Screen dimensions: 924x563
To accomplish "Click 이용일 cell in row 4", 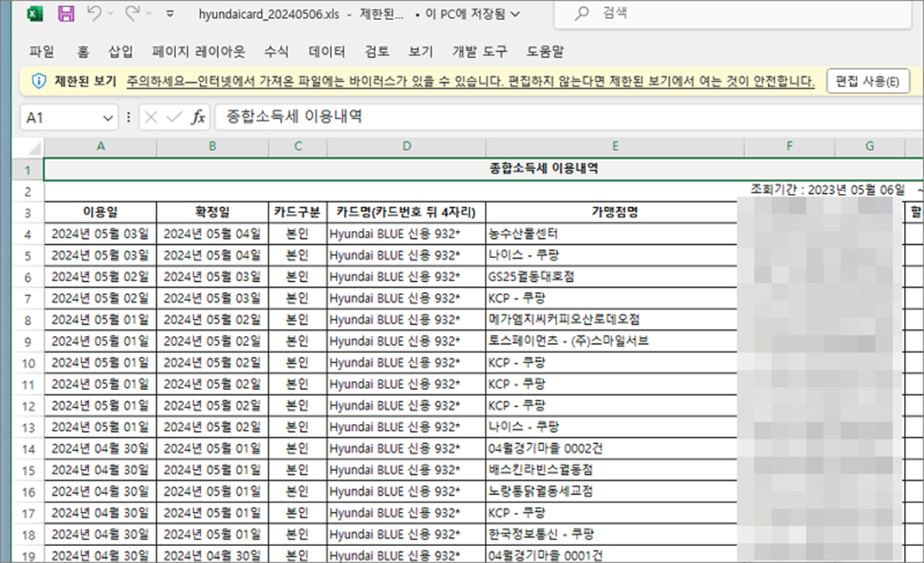I will 101,234.
